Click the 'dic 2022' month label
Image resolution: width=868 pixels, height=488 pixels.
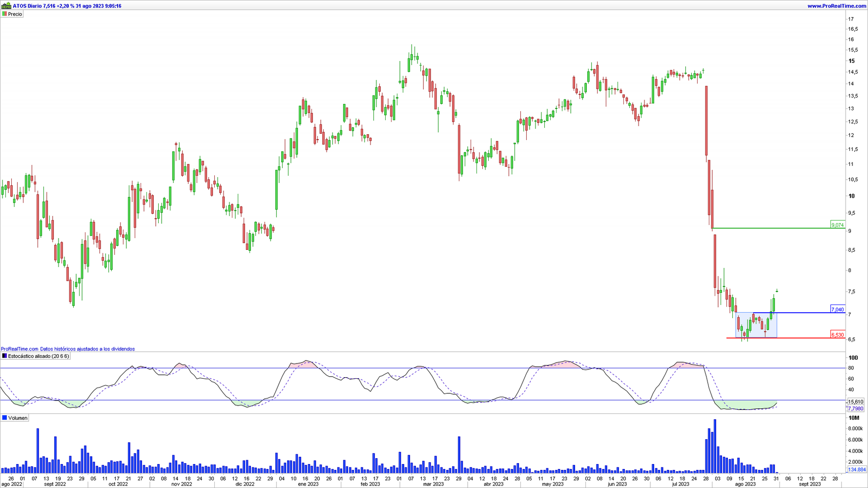245,484
